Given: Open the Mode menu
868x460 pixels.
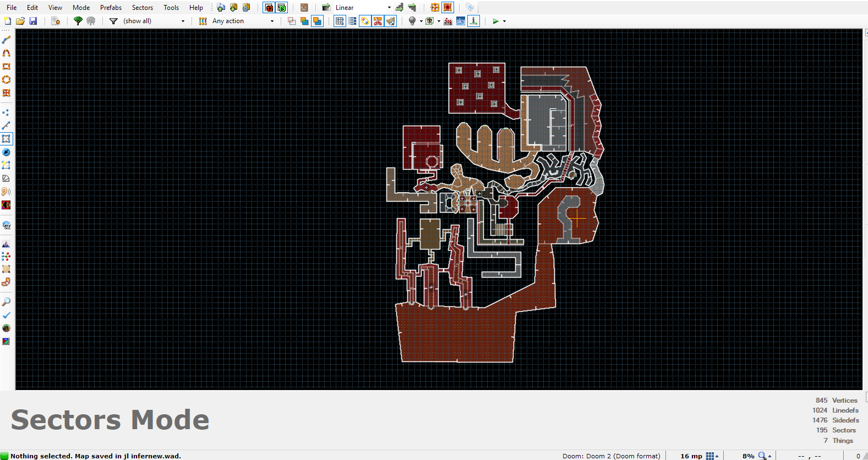Looking at the screenshot, I should [81, 8].
